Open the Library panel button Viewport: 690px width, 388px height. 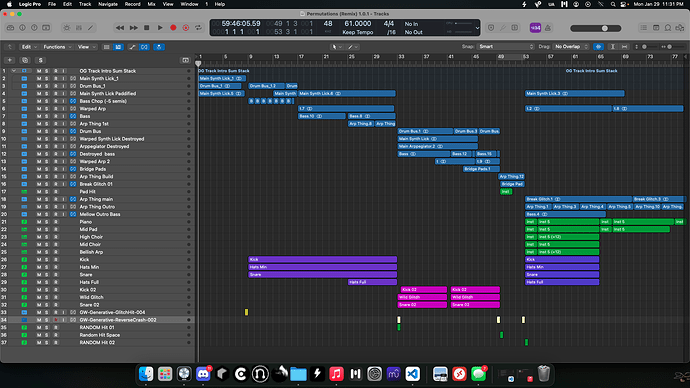click(x=10, y=28)
